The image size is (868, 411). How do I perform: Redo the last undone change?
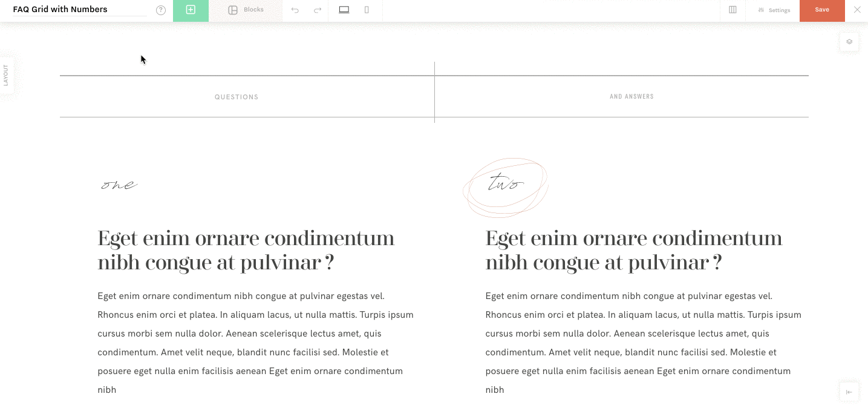click(317, 10)
